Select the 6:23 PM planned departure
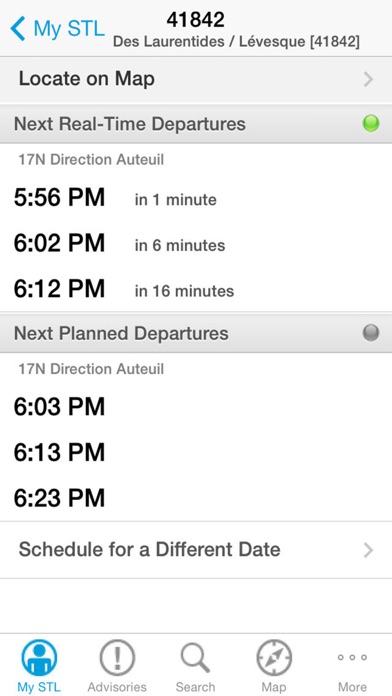Viewport: 392px width, 696px height. (196, 498)
